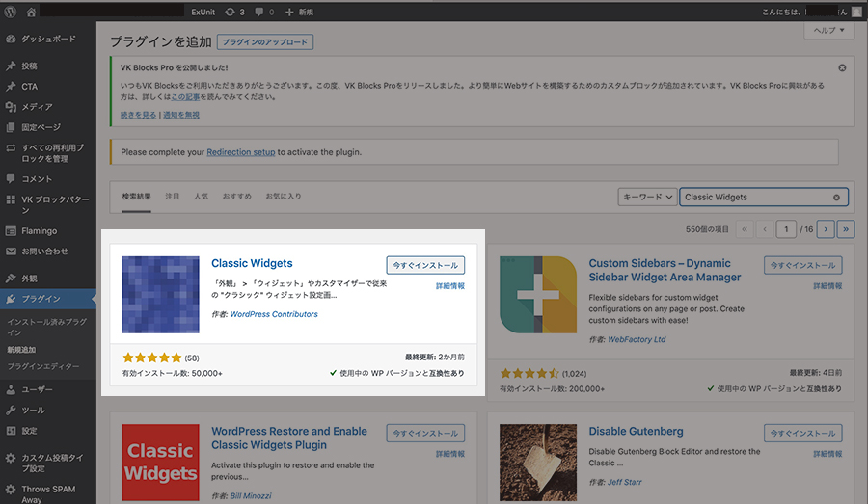This screenshot has width=868, height=504.
Task: Open インストール済みプラグイン submenu item
Action: [x=46, y=327]
